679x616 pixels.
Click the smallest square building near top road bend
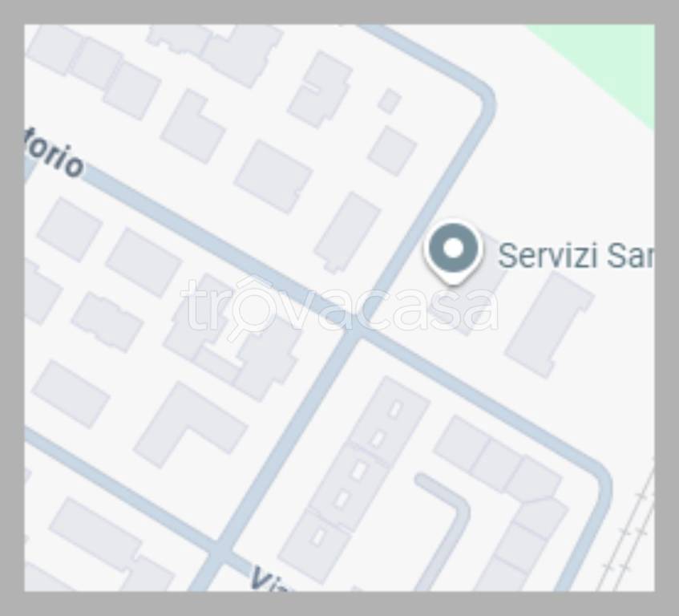pyautogui.click(x=390, y=100)
